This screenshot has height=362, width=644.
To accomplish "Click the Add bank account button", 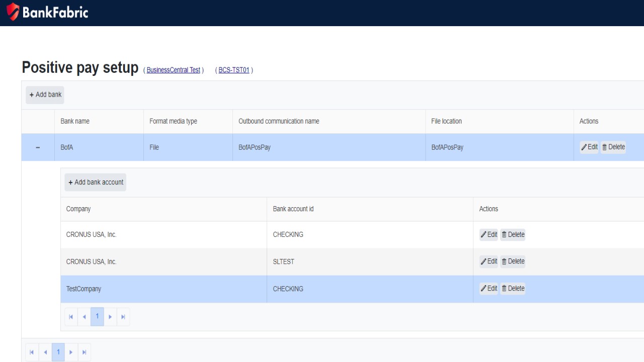I will click(x=96, y=182).
